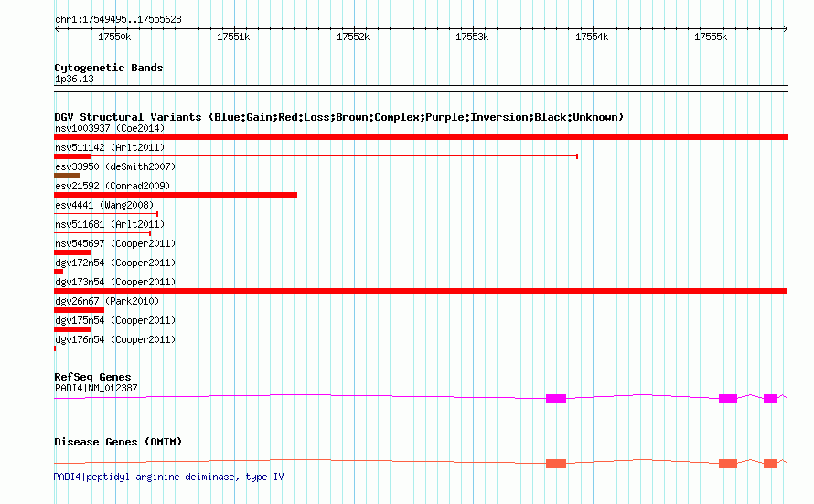Click the second magenta PADI4 exon box
The height and width of the screenshot is (504, 814).
728,399
